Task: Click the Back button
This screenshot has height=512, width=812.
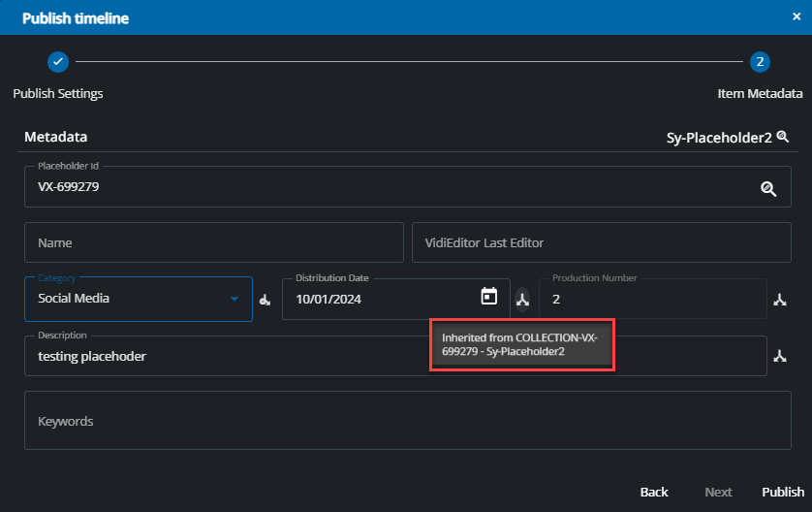Action: (x=654, y=492)
